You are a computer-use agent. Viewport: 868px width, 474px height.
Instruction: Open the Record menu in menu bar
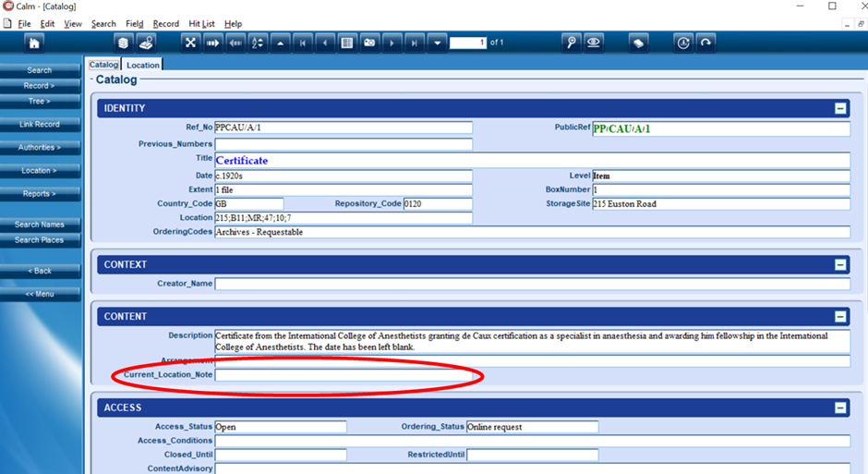click(x=166, y=24)
